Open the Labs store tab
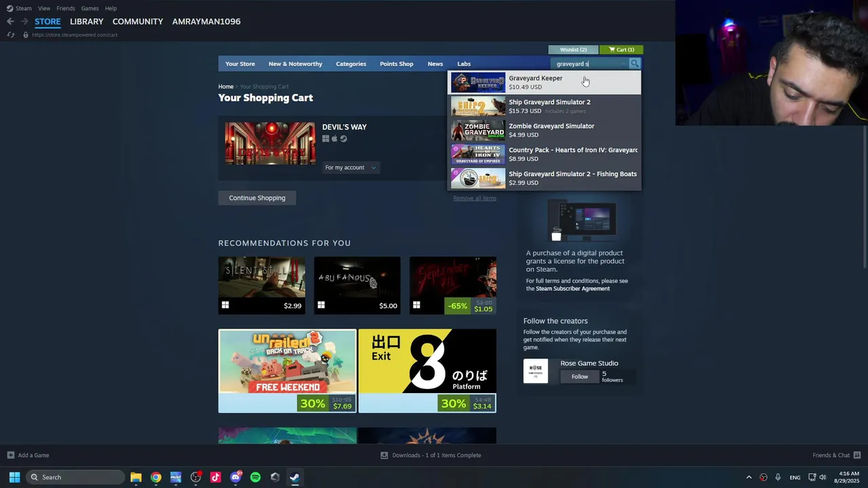 pyautogui.click(x=464, y=64)
